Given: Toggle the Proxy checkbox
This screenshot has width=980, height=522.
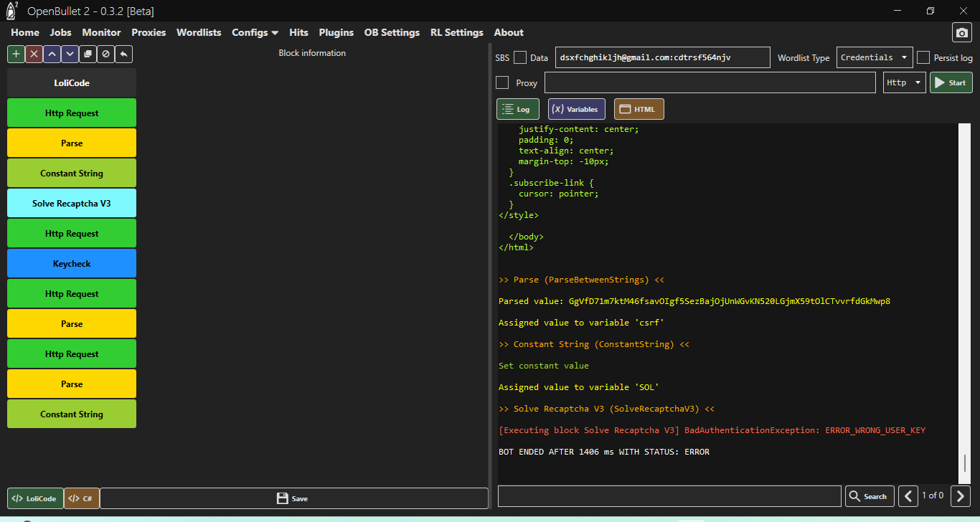Looking at the screenshot, I should pos(502,82).
